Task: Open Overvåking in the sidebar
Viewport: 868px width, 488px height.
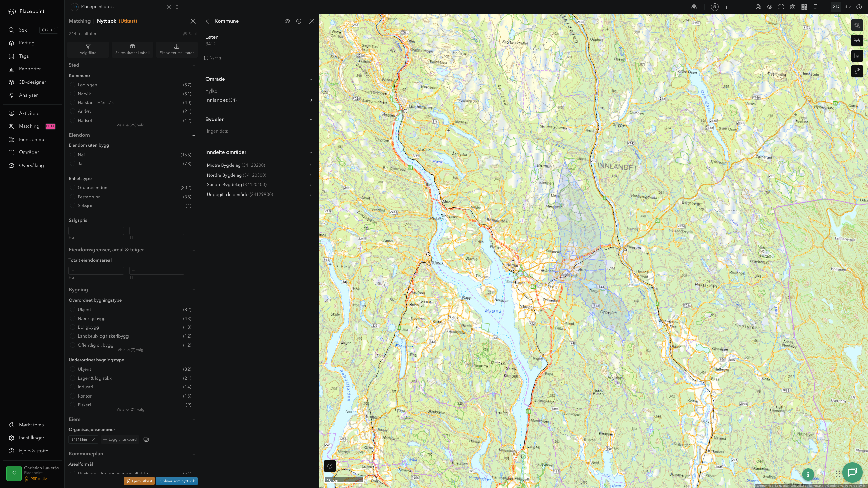Action: (x=32, y=166)
